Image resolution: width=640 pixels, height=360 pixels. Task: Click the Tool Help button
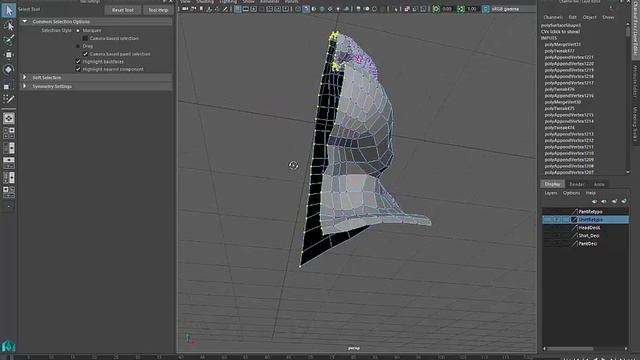point(158,10)
